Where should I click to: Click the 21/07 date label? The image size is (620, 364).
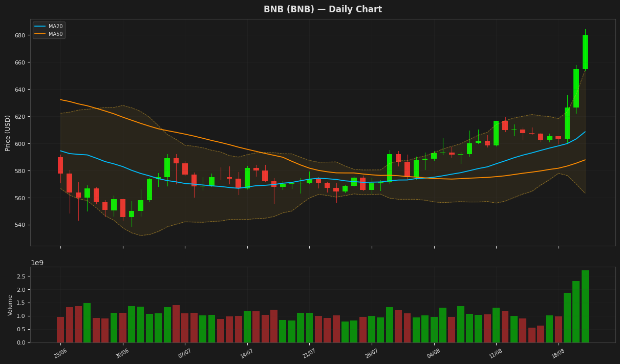309,353
